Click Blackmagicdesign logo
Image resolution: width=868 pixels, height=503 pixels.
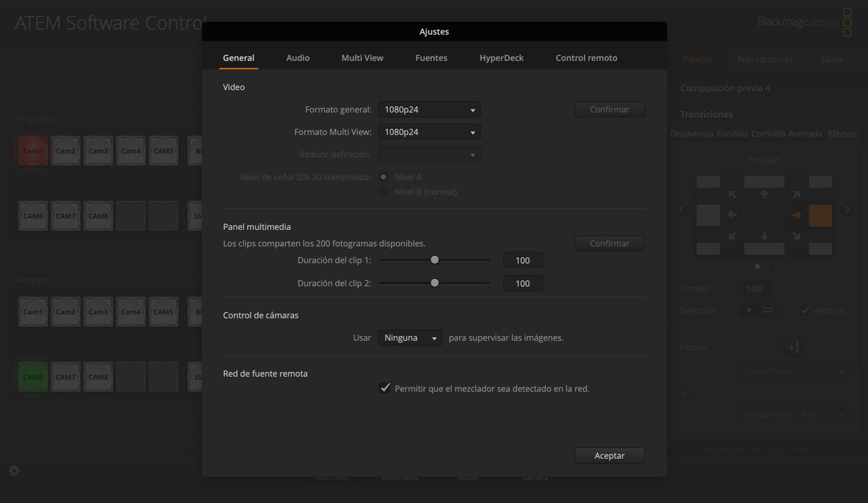pos(805,22)
